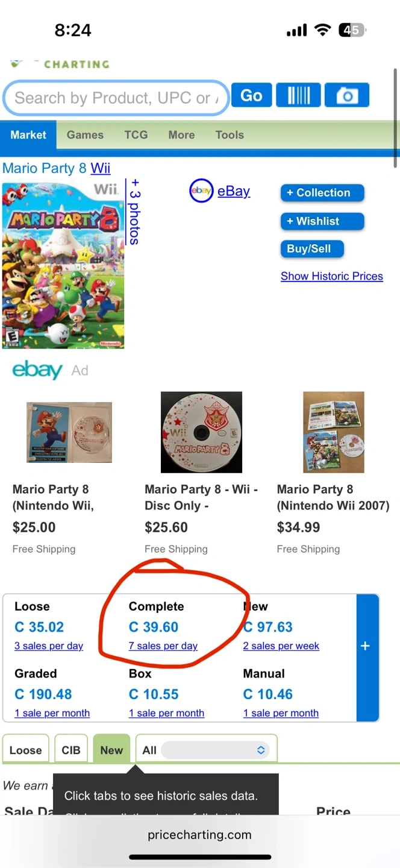The height and width of the screenshot is (868, 400).
Task: Open the Show Historic Prices link
Action: [332, 276]
